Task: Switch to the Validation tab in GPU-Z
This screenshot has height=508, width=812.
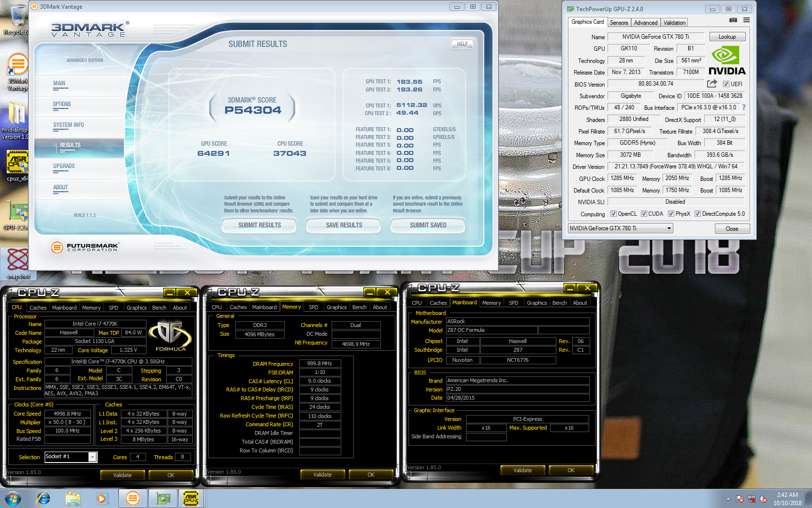Action: click(674, 23)
